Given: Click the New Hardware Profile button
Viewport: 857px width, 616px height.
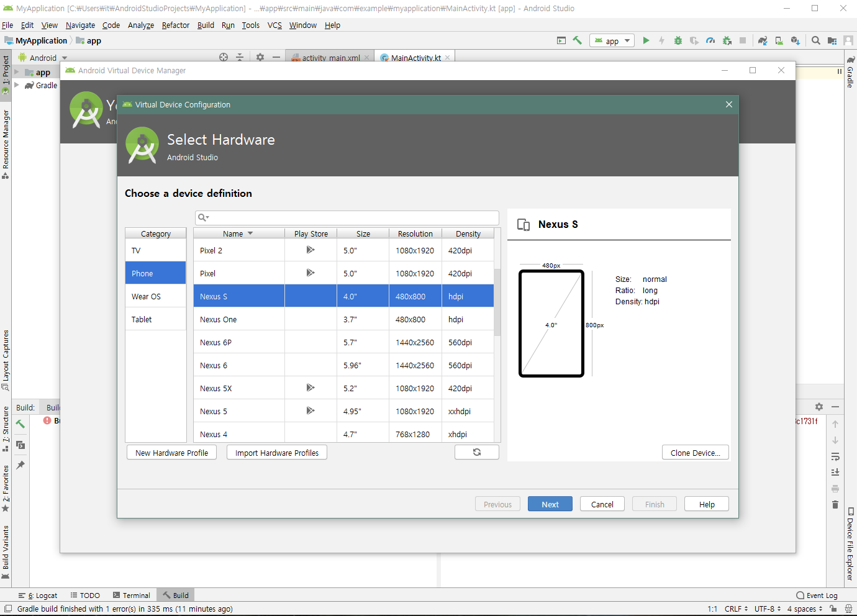Looking at the screenshot, I should coord(172,453).
